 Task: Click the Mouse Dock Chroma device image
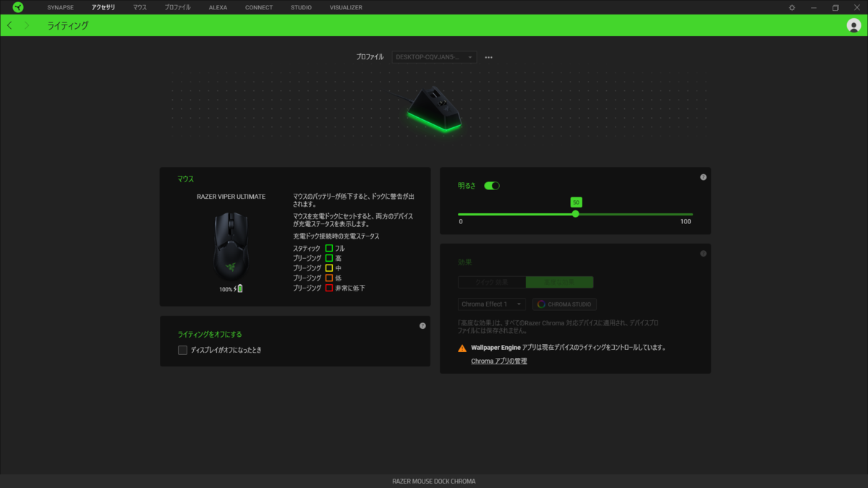click(x=434, y=108)
